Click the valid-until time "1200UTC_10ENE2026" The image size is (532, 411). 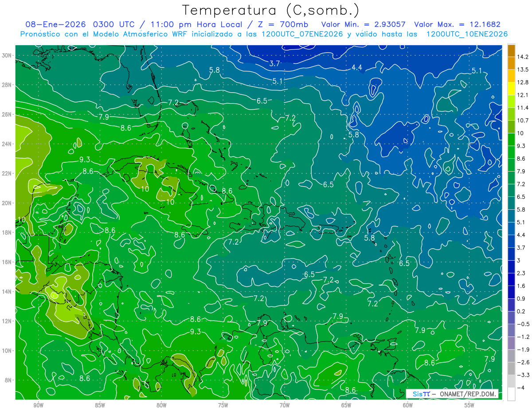pos(466,34)
